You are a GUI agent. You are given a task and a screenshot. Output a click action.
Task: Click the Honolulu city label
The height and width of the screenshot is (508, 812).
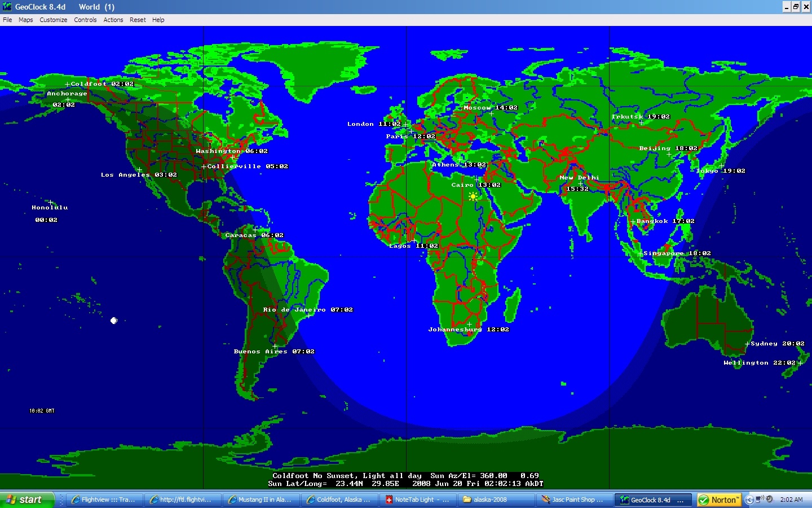point(50,208)
